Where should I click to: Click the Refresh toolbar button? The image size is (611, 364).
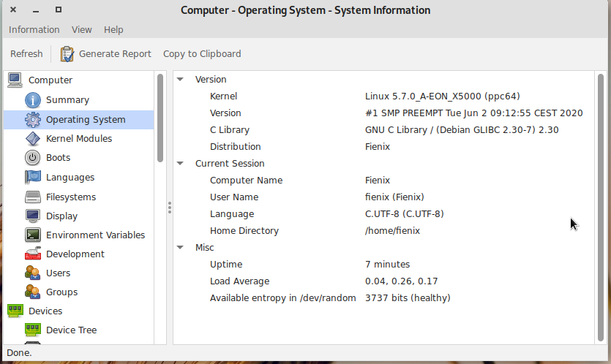[26, 54]
